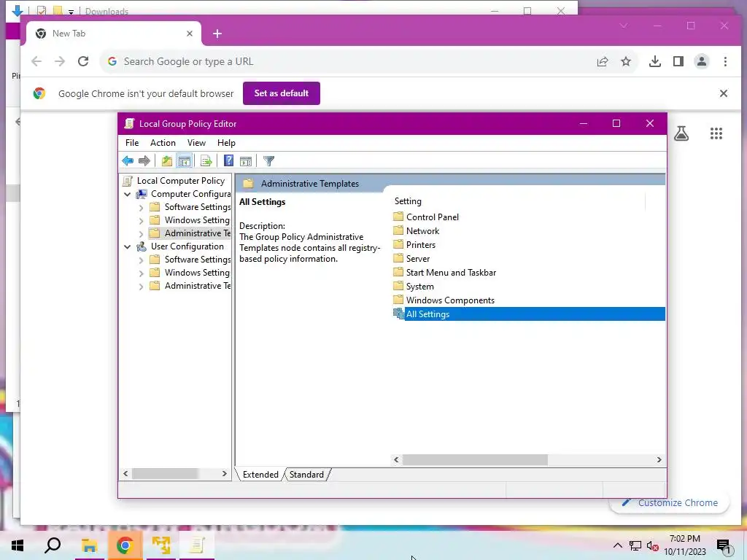The width and height of the screenshot is (747, 560).
Task: Click the Export List toolbar icon
Action: tap(206, 161)
